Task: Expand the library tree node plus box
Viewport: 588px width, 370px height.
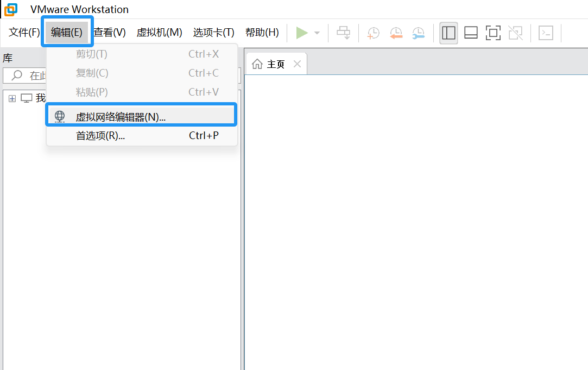Action: (12, 98)
